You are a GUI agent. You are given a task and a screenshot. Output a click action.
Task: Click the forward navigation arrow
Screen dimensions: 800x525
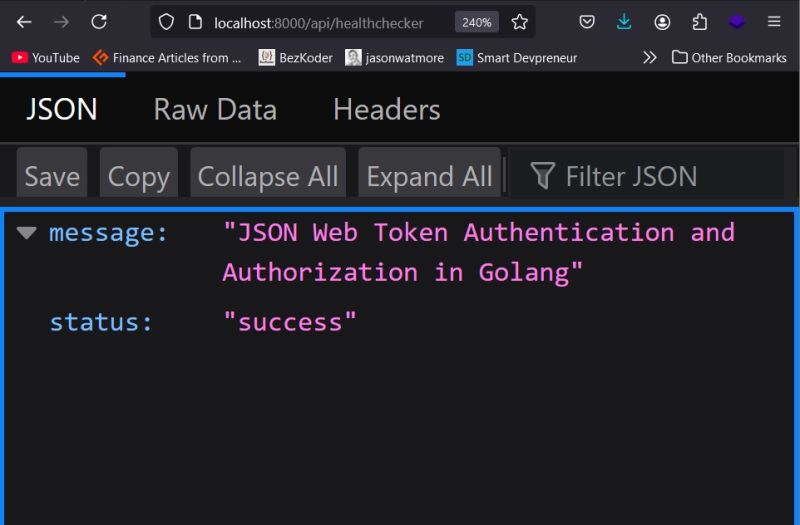pyautogui.click(x=61, y=22)
